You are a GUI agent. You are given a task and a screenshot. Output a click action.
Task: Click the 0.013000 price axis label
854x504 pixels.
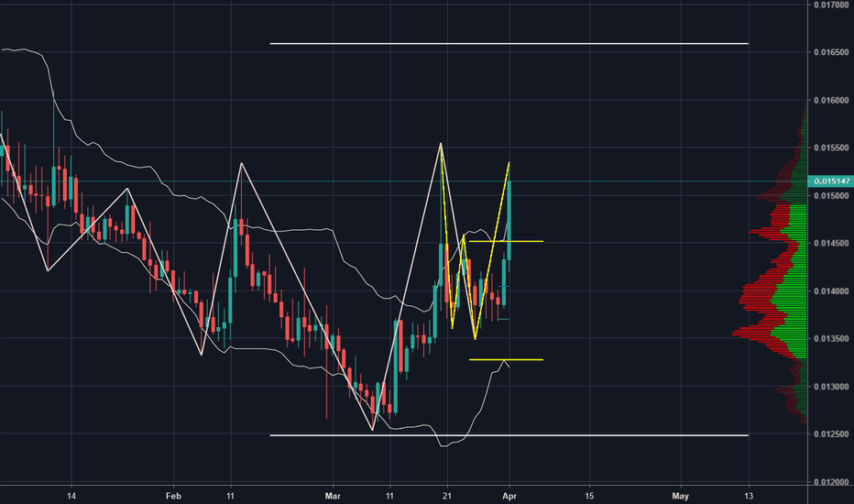[831, 387]
